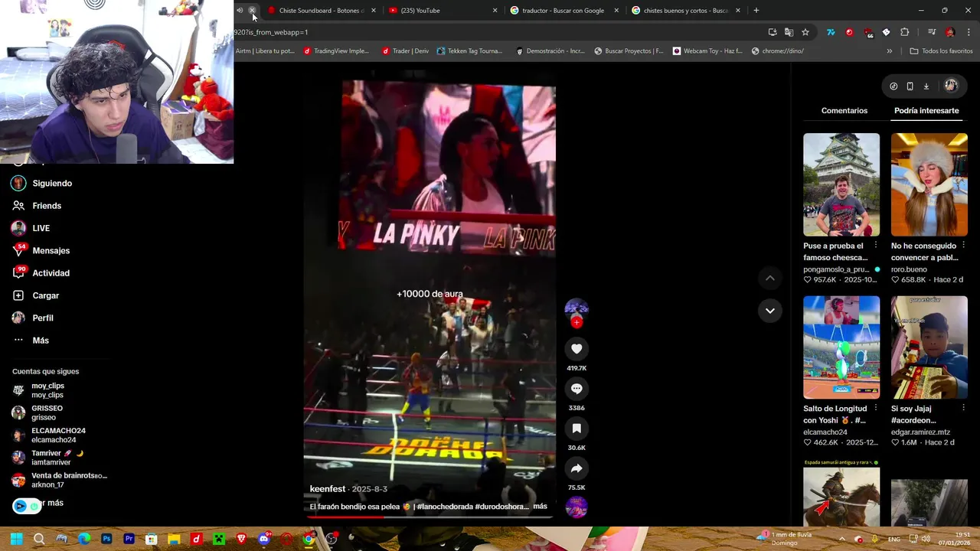This screenshot has width=980, height=551.
Task: Click the video progress bar
Action: (x=429, y=517)
